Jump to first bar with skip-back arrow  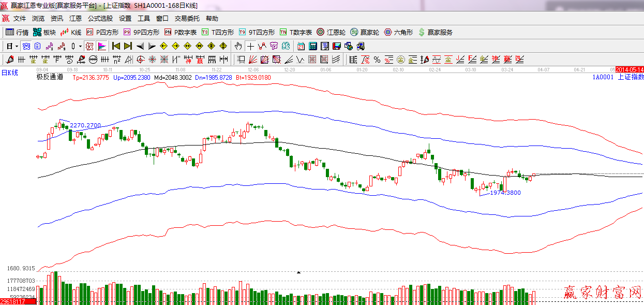point(116,46)
